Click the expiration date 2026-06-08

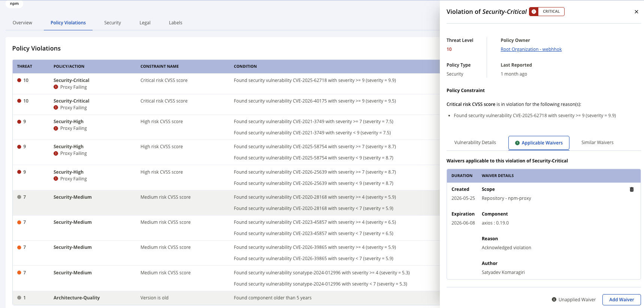tap(463, 223)
